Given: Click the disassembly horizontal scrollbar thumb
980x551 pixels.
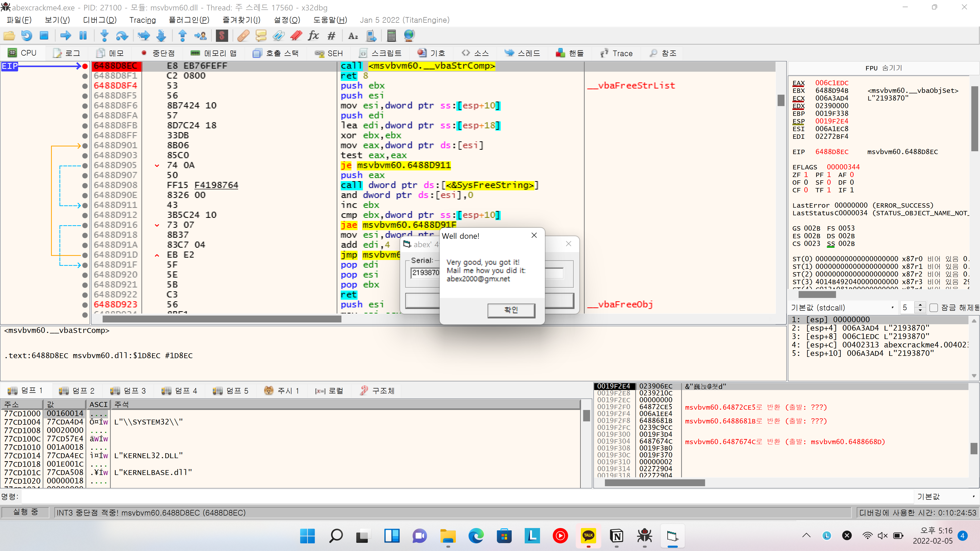Looking at the screenshot, I should 222,319.
